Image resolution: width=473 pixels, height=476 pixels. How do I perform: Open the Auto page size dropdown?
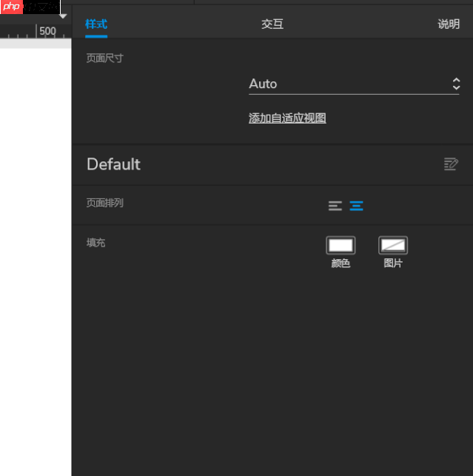(354, 84)
